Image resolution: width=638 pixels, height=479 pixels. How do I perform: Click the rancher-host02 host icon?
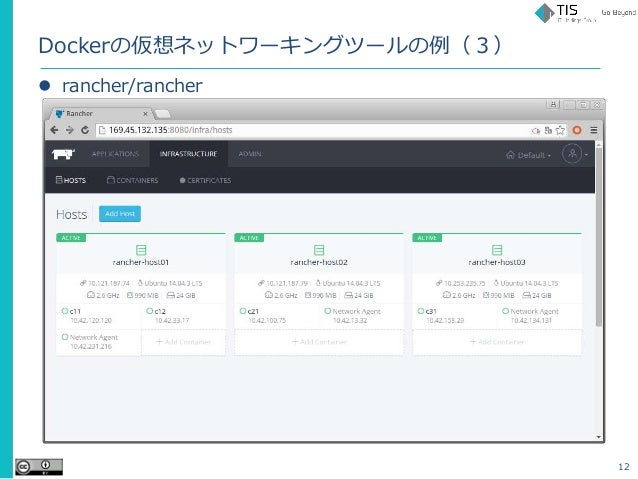click(319, 250)
